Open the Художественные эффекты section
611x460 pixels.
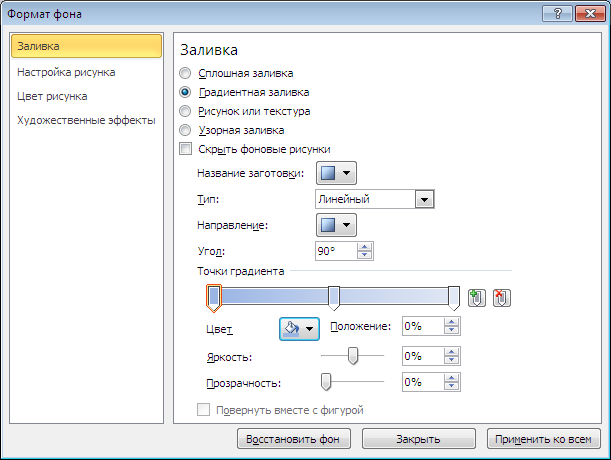86,120
